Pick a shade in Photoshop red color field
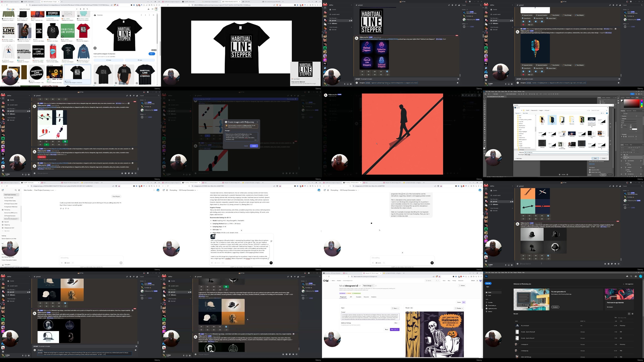The image size is (644, 362). point(632,104)
